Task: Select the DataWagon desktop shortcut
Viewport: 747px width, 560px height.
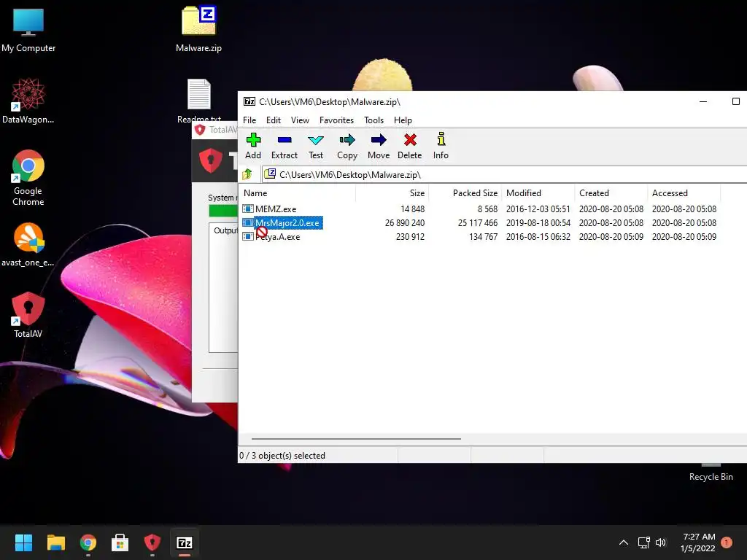Action: click(28, 101)
